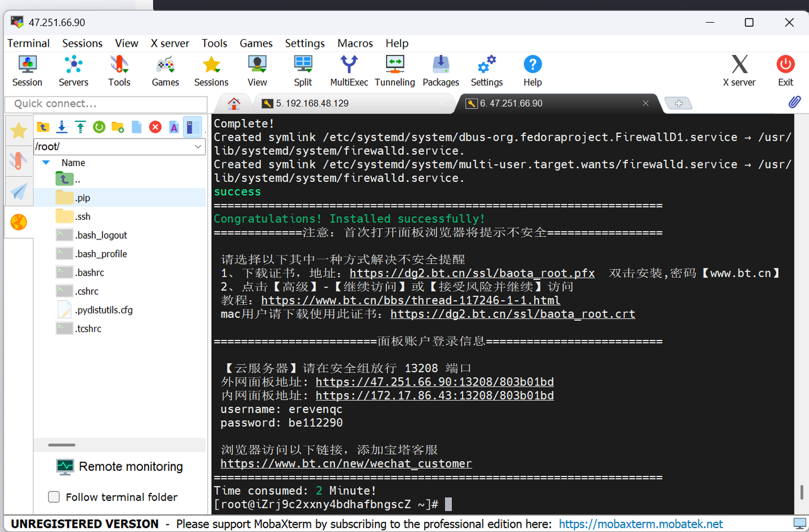Viewport: 809px width, 532px height.
Task: Click the highlighted blue panel SFTP icon
Action: point(192,127)
